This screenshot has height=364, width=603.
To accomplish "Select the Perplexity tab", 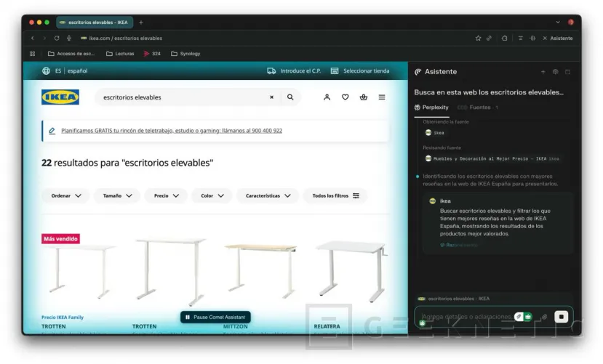I will (x=431, y=108).
